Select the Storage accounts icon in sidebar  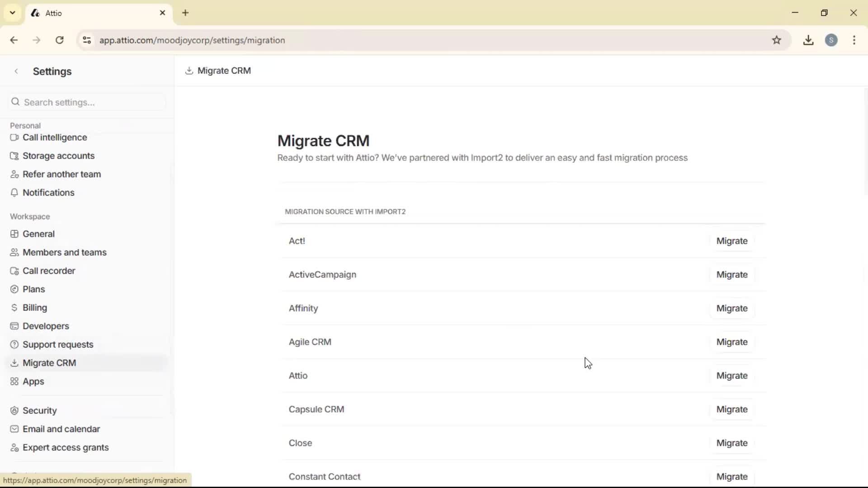pos(15,155)
